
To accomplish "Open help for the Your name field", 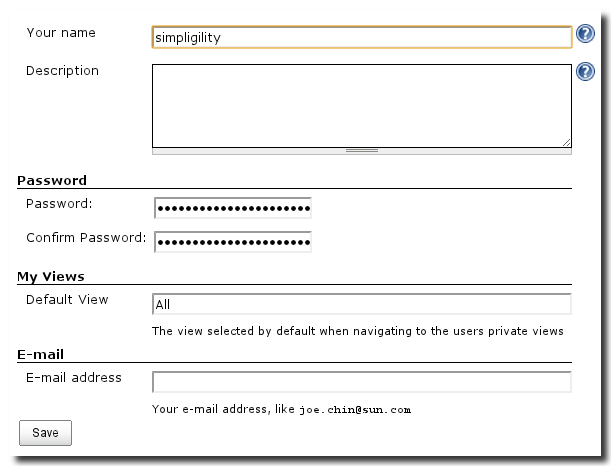I will [587, 34].
